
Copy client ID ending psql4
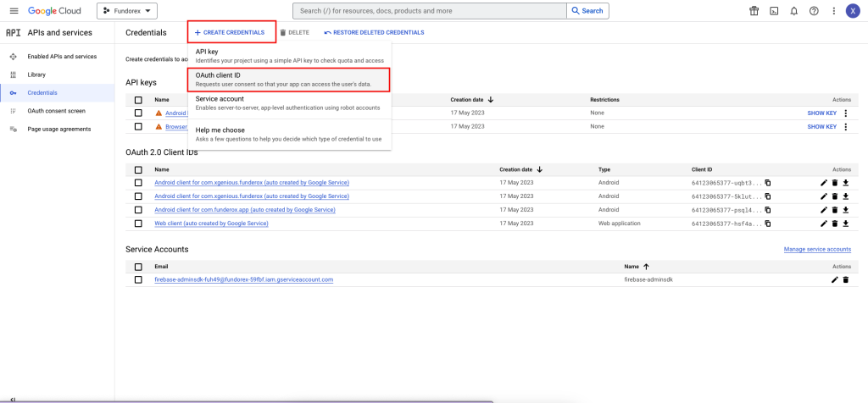[x=768, y=210]
